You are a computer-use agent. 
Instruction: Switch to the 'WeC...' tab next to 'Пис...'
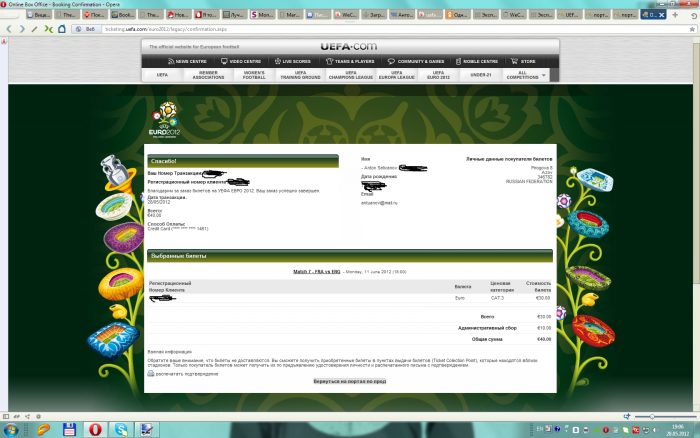345,15
